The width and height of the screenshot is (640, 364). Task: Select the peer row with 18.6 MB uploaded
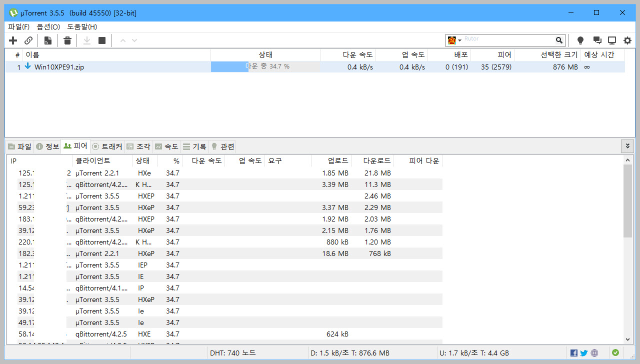(224, 253)
